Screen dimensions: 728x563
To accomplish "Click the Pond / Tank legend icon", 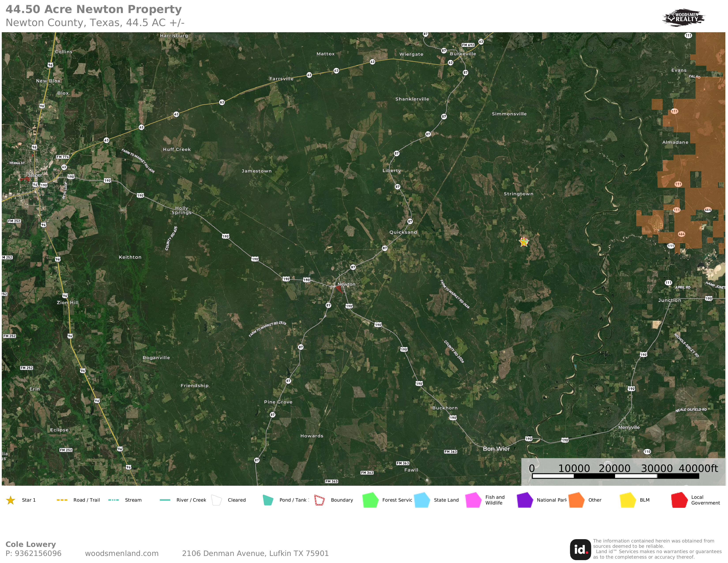I will click(x=268, y=500).
